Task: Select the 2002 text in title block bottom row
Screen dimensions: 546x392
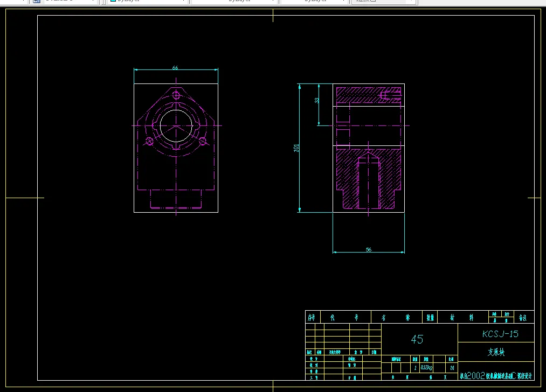Action: click(x=475, y=376)
